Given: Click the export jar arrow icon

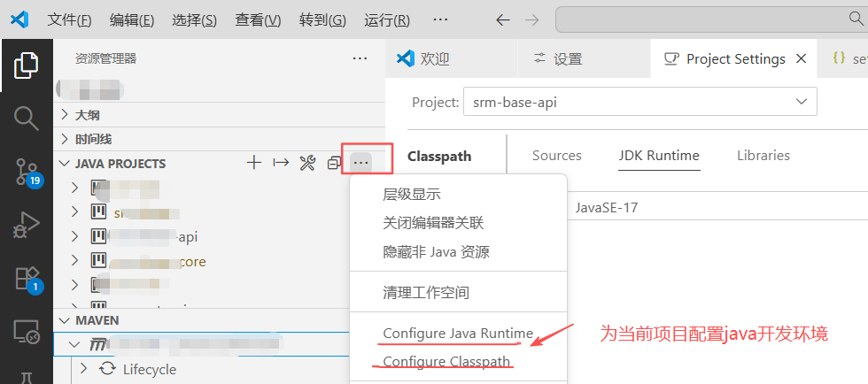Looking at the screenshot, I should pyautogui.click(x=281, y=163).
